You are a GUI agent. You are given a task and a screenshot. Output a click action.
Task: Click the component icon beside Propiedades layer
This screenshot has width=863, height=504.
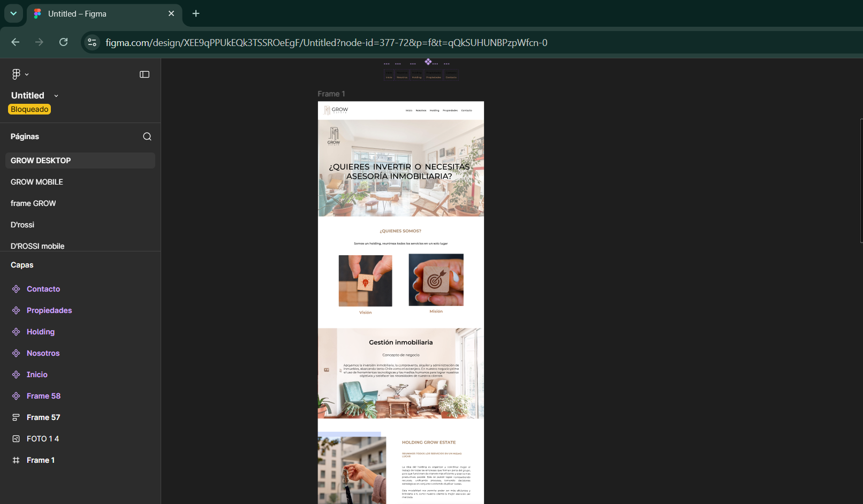coord(16,310)
